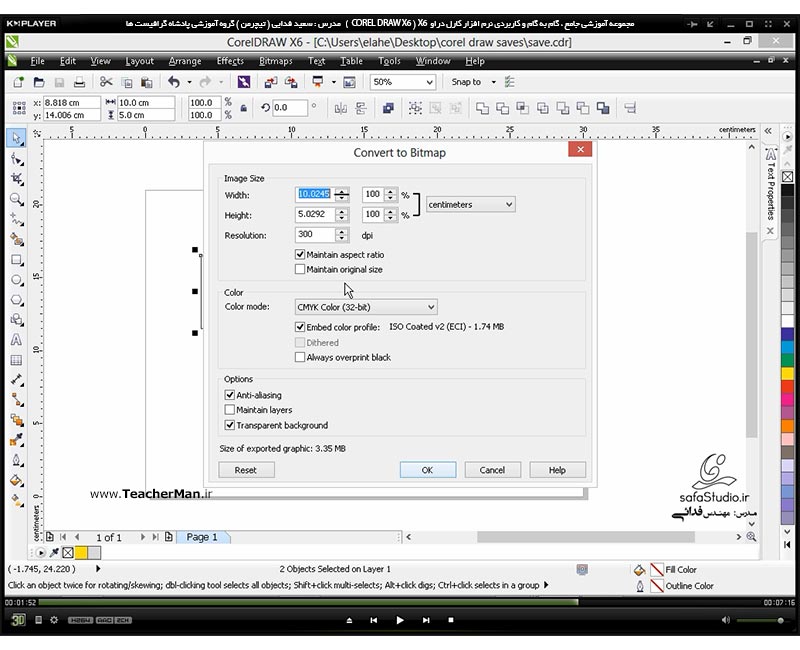Open the centimeters units dropdown
Viewport: 800px width, 650px height.
pyautogui.click(x=470, y=205)
